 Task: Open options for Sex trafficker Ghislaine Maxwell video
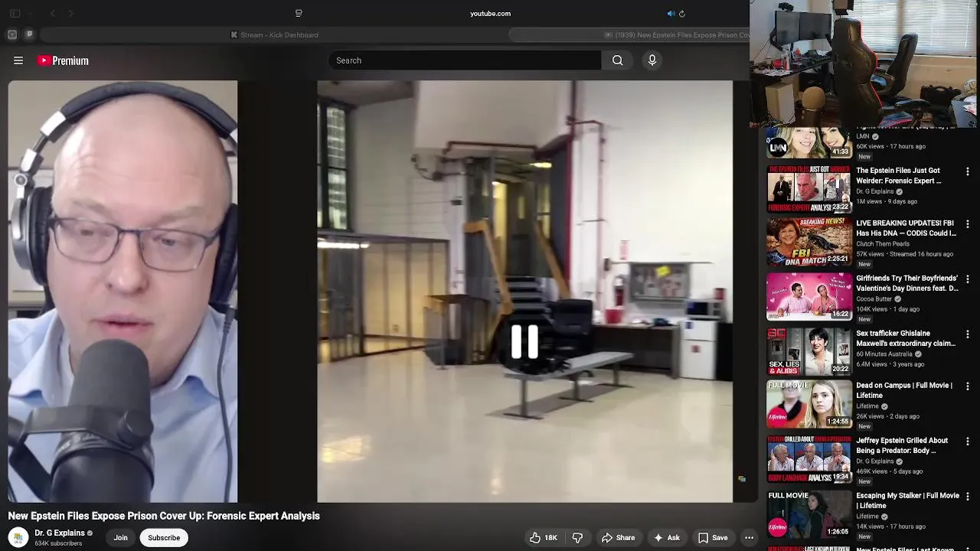(x=968, y=334)
